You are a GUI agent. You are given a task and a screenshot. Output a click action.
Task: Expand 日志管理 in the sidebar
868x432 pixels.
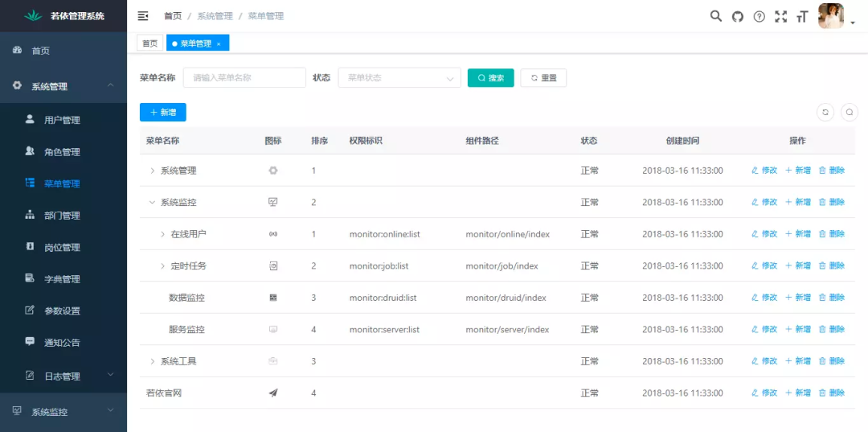pos(63,376)
